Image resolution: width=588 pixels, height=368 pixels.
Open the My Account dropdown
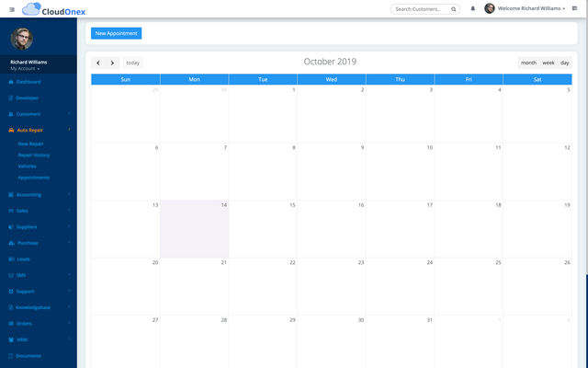pyautogui.click(x=25, y=69)
